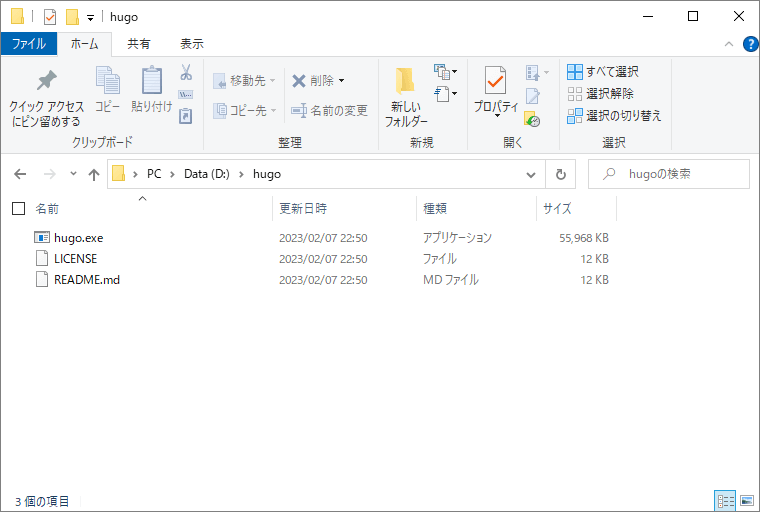The width and height of the screenshot is (760, 512).
Task: Open the Properties checkmark icon
Action: (x=495, y=82)
